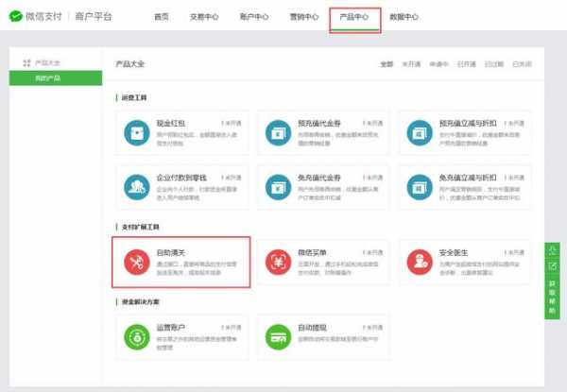Go to the 首页 tab

click(x=162, y=17)
